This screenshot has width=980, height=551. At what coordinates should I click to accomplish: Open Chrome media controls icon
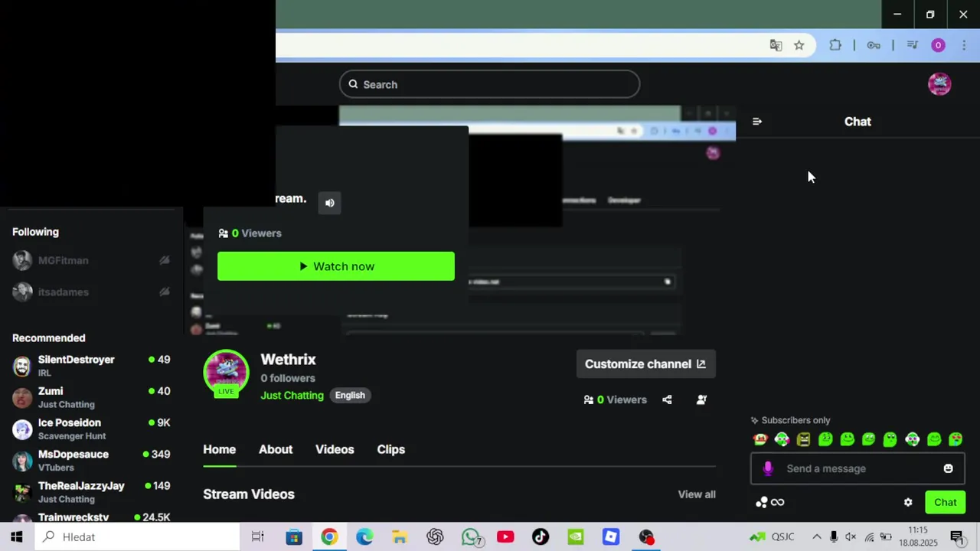912,45
